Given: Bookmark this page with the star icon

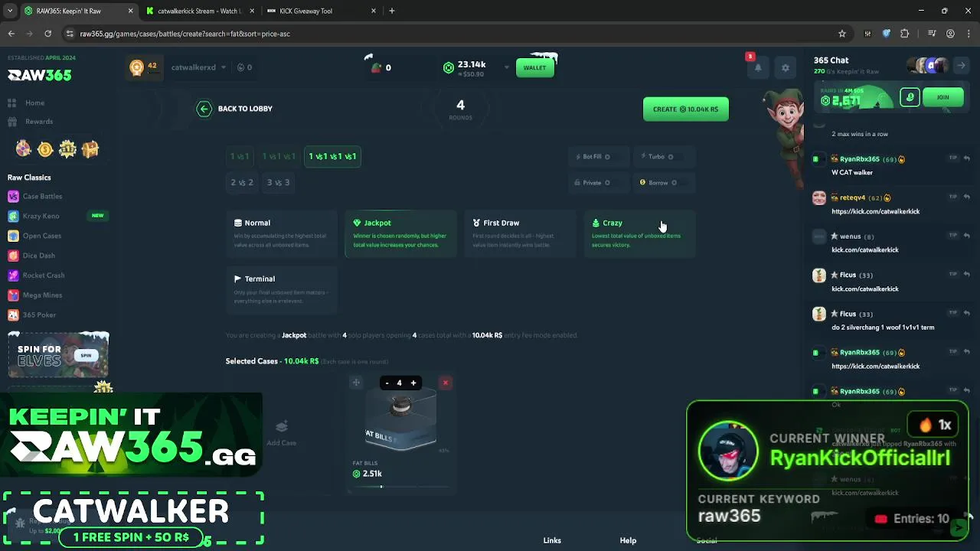Looking at the screenshot, I should [842, 34].
